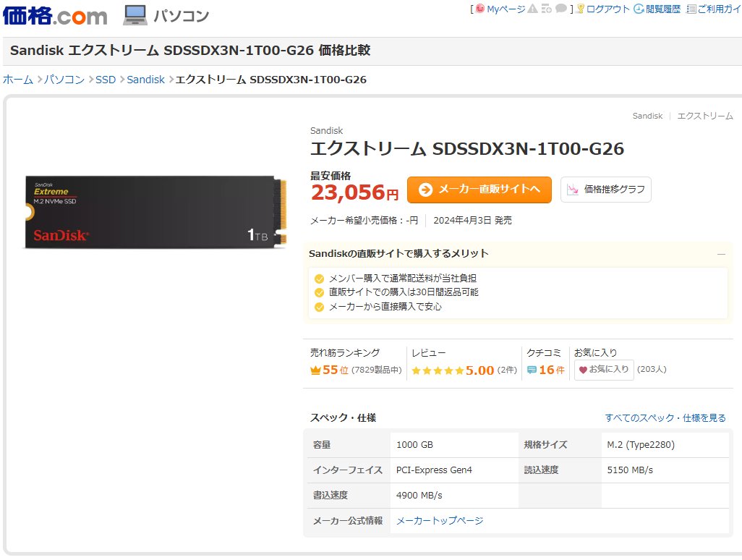Click the price trend chart icon
Screen dimensions: 742x560
point(573,190)
